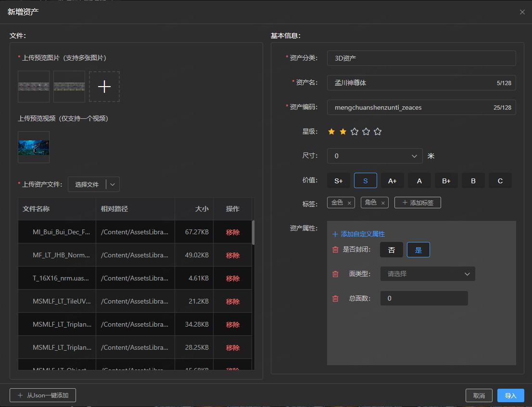Click the plus icon to upload preview image
Viewport: 532px width, 407px height.
[x=104, y=87]
